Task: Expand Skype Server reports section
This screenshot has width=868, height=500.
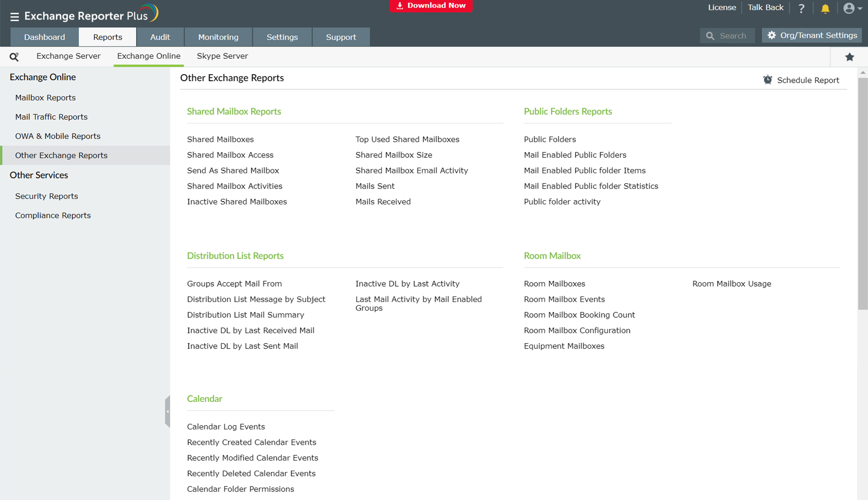Action: [222, 56]
